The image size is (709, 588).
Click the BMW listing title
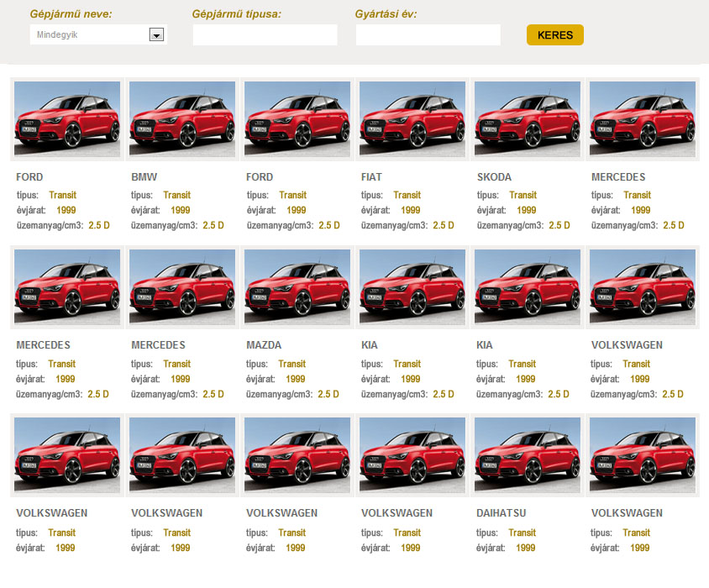click(x=144, y=177)
